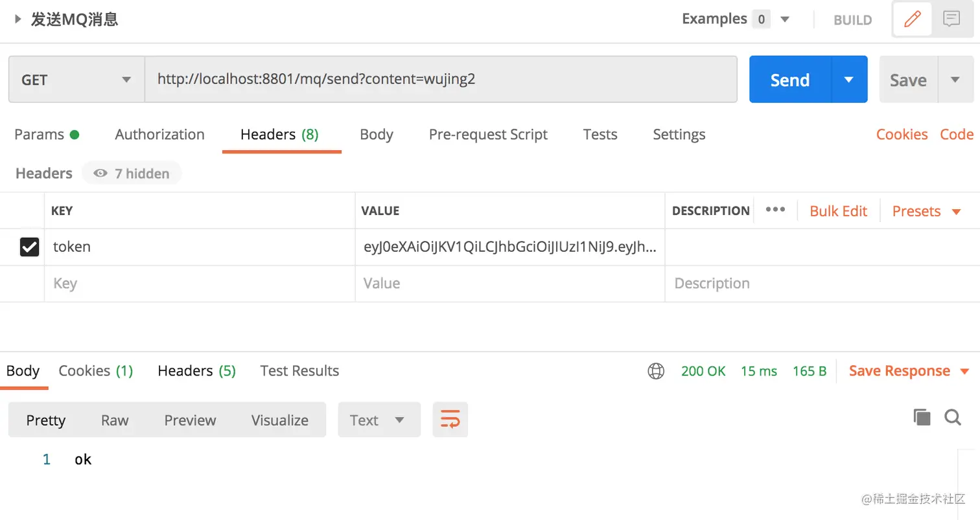Screen dimensions: 980x520
Task: Open the Settings tab
Action: click(x=679, y=135)
